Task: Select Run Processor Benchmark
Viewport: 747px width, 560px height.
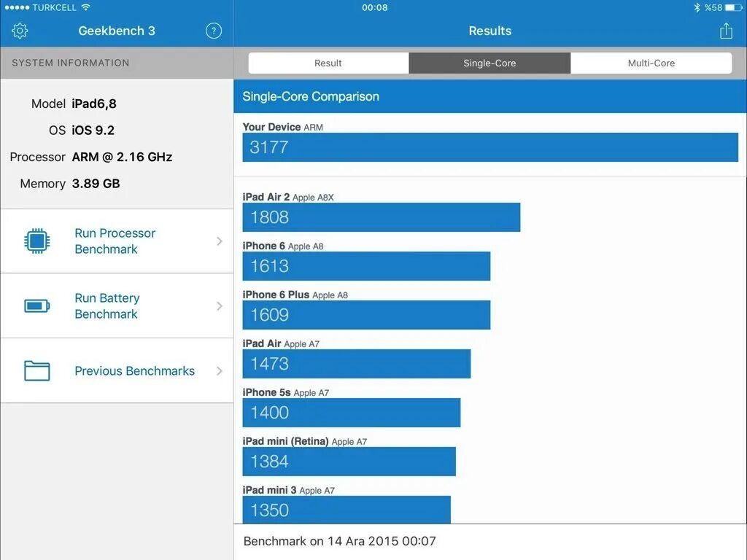Action: click(x=115, y=241)
